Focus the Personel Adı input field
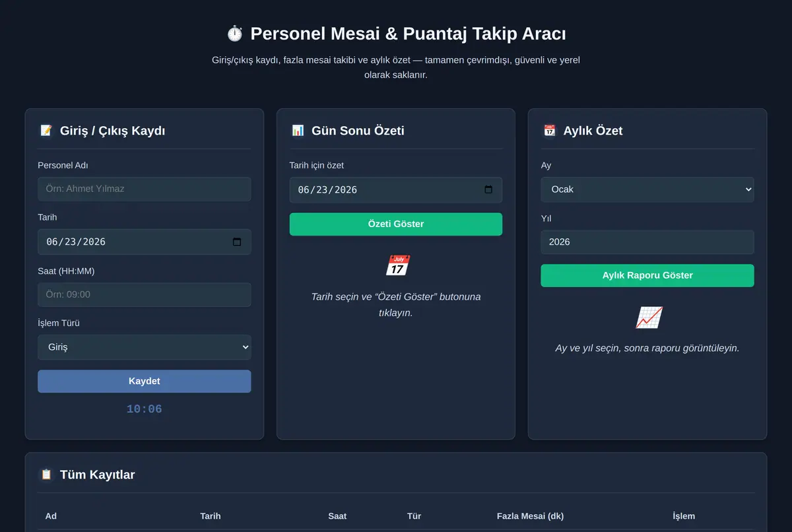The image size is (792, 532). click(145, 189)
